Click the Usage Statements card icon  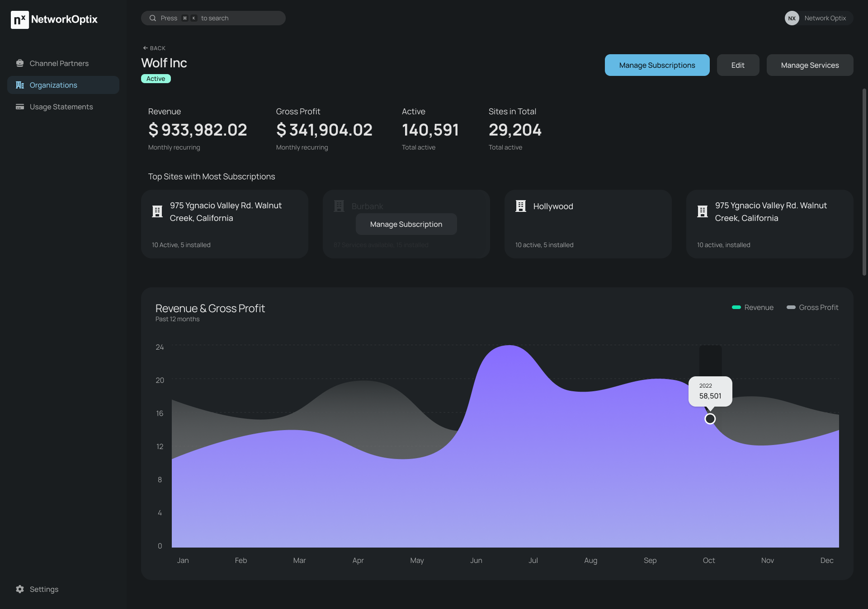tap(20, 107)
